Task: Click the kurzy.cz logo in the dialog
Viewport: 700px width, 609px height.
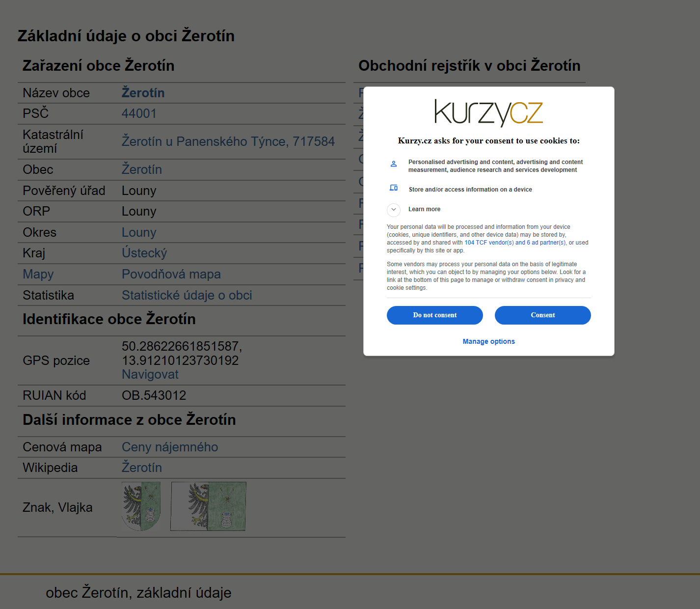Action: [x=488, y=113]
